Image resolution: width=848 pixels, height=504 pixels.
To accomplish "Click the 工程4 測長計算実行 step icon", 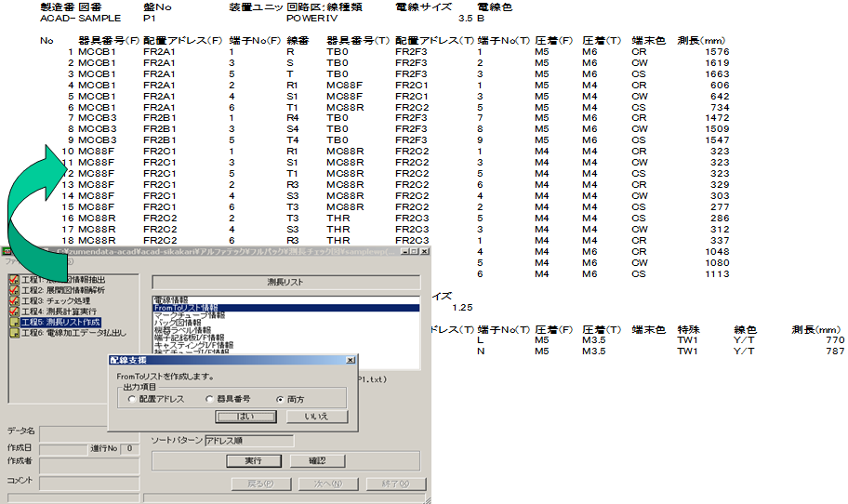I will (13, 311).
